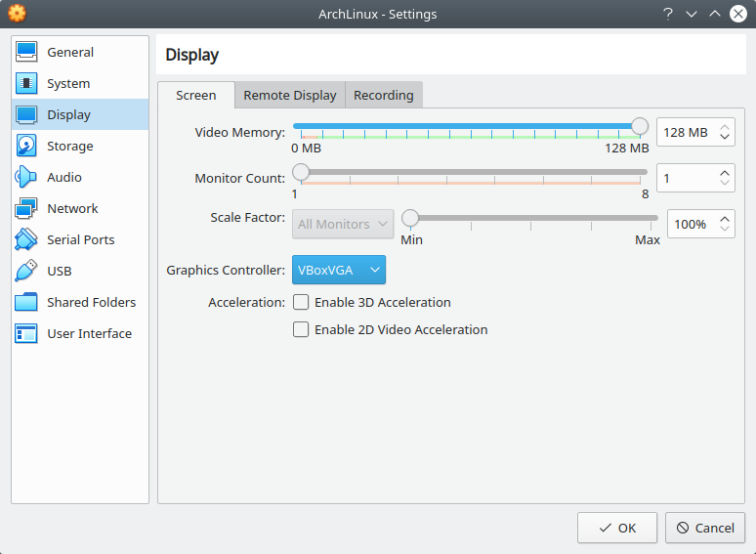Click the Monitor Count slider handle
This screenshot has height=554, width=756.
301,172
